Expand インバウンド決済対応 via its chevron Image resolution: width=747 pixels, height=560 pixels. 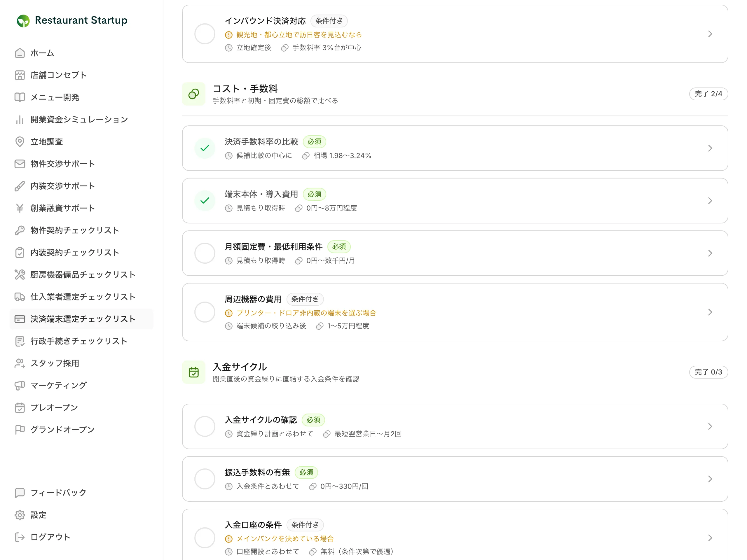coord(710,34)
